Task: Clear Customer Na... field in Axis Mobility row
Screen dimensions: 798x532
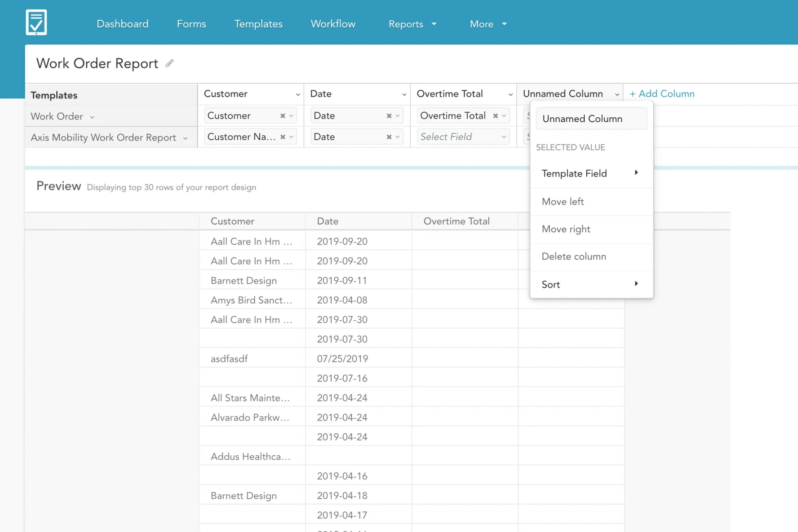Action: point(283,137)
